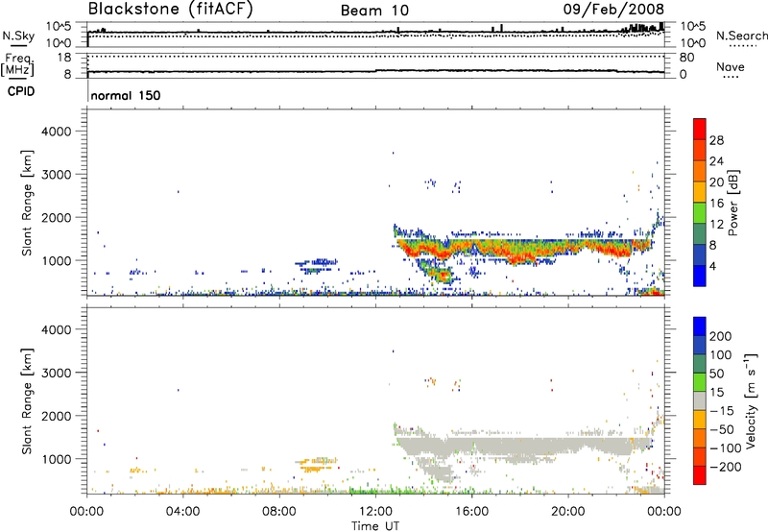Pick the bright blue bottom power colorbar segment
Image resolution: width=768 pixels, height=532 pixels.
[x=700, y=276]
